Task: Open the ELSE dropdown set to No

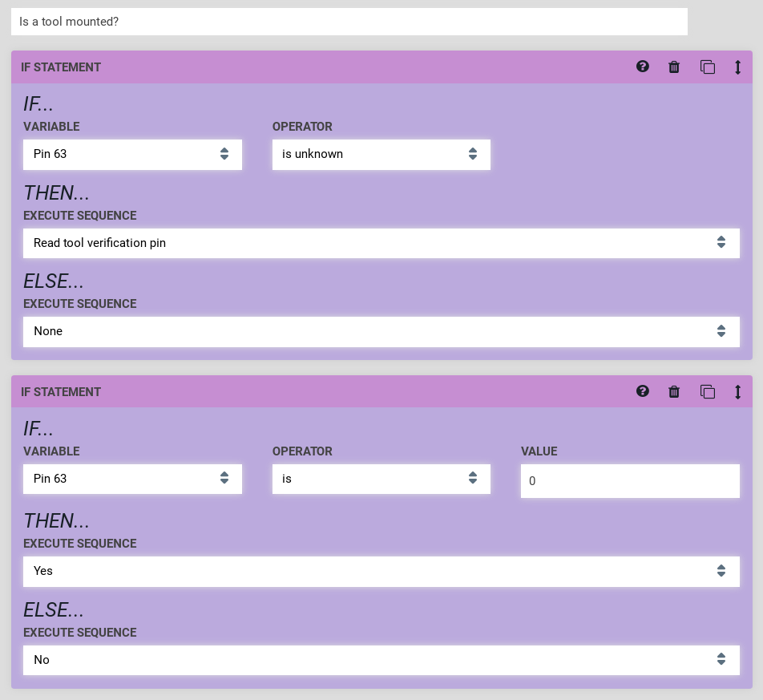Action: click(x=381, y=660)
